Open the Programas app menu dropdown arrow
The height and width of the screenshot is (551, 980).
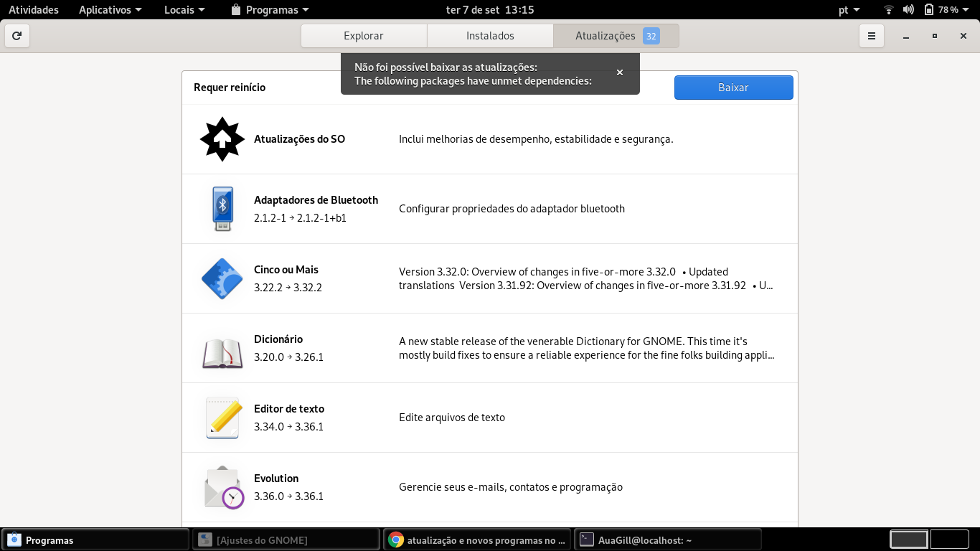click(x=306, y=10)
